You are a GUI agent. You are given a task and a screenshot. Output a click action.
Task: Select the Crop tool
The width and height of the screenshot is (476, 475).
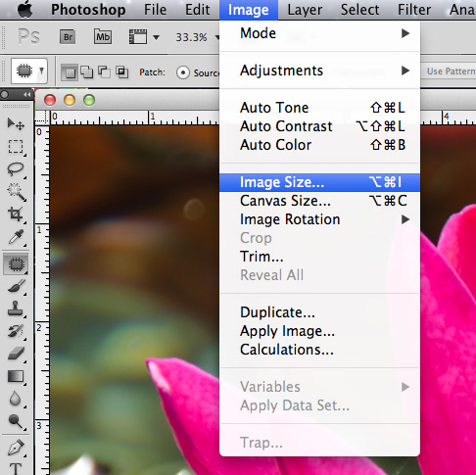pyautogui.click(x=16, y=214)
